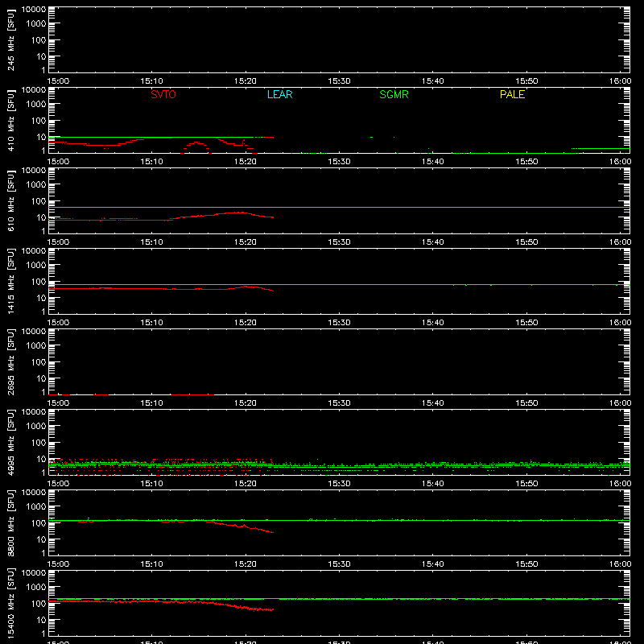Select the 245 MHz [SFU] axis title

tap(11, 39)
